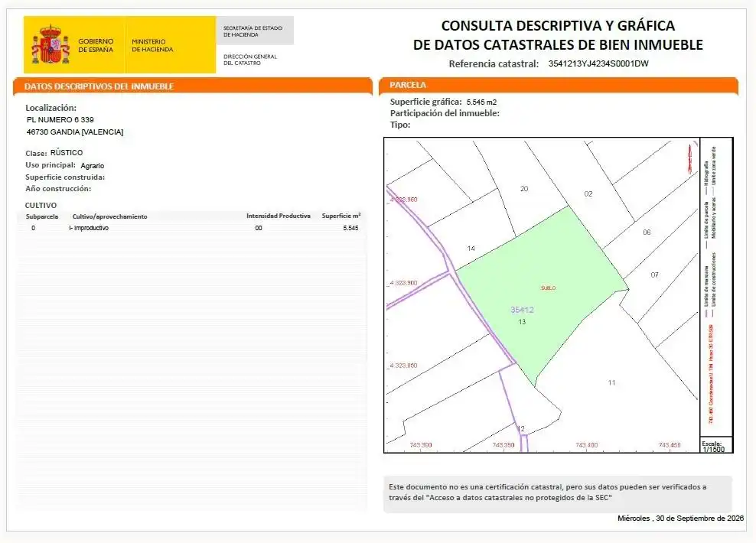Click the small red label inside the green parcel

[x=548, y=288]
